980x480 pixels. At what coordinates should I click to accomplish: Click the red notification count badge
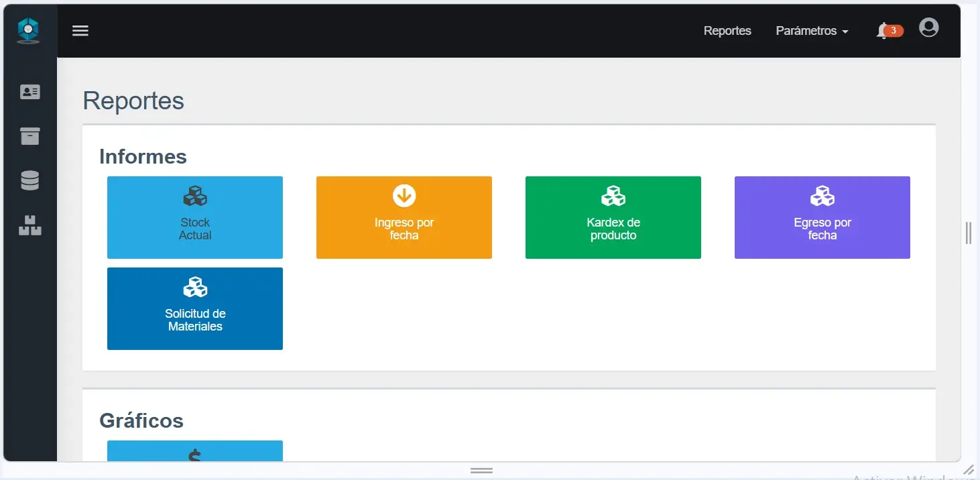[x=894, y=31]
